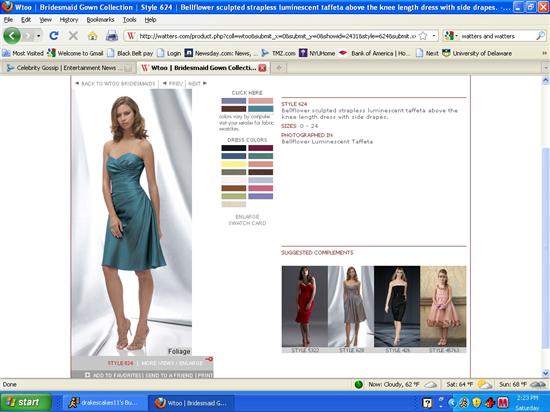Open the History menu
Viewport: 550px width, 412px height.
click(69, 20)
